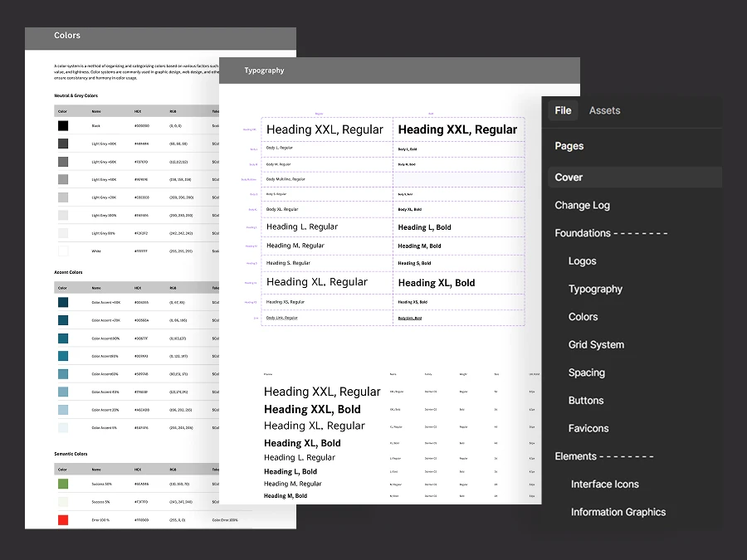Pick the Black color swatch
This screenshot has width=747, height=560.
coord(63,126)
